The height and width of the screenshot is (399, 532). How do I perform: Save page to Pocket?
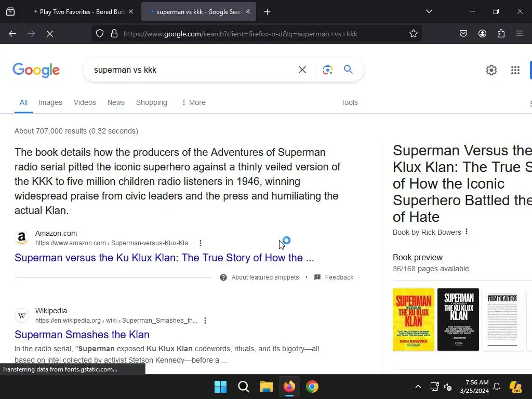coord(463,33)
